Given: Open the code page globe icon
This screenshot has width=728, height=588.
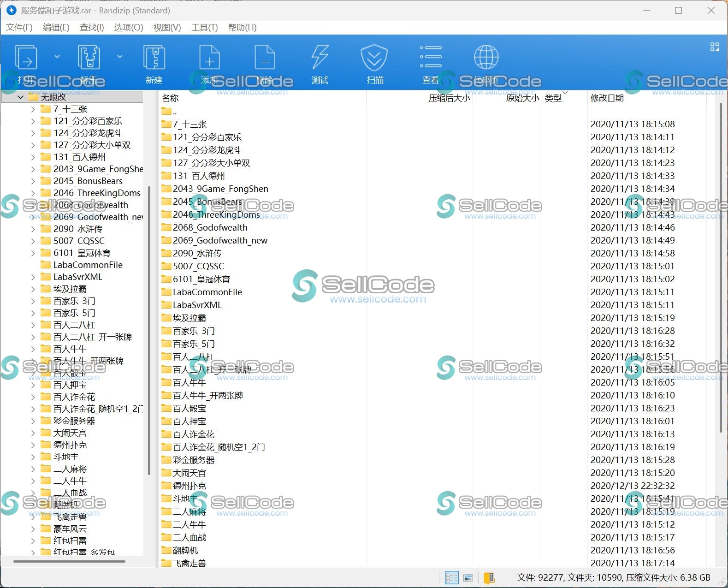Looking at the screenshot, I should pyautogui.click(x=486, y=58).
